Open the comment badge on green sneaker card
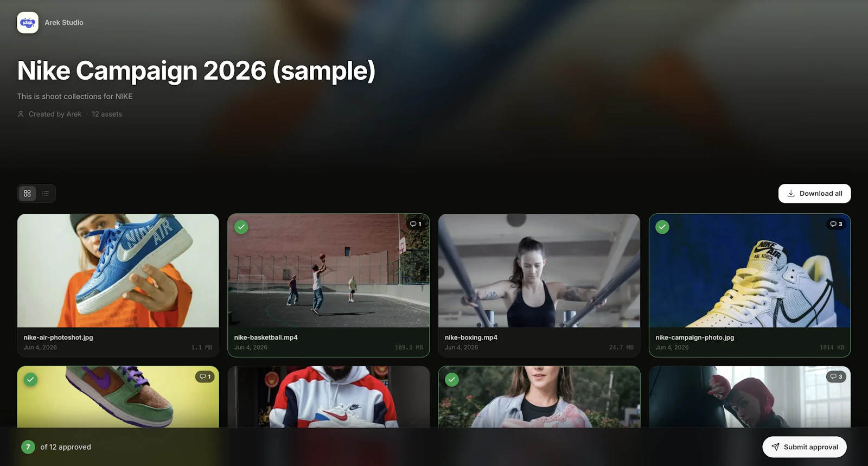This screenshot has height=466, width=868. [205, 376]
